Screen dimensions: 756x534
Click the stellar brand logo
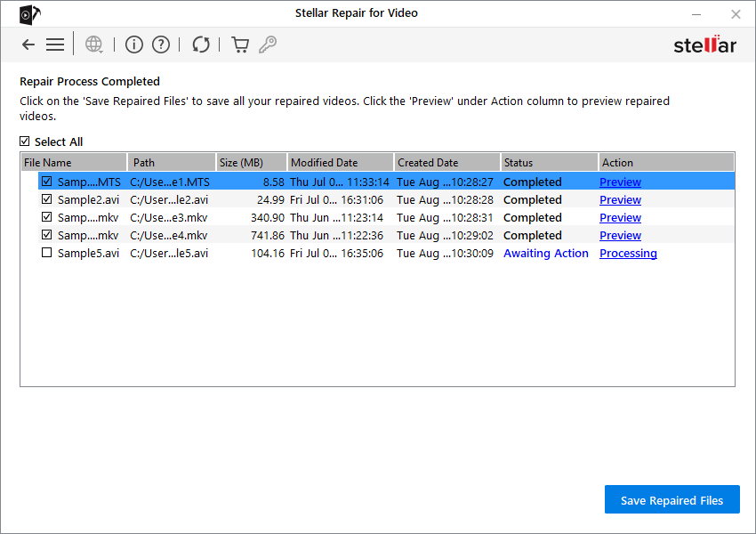point(705,44)
